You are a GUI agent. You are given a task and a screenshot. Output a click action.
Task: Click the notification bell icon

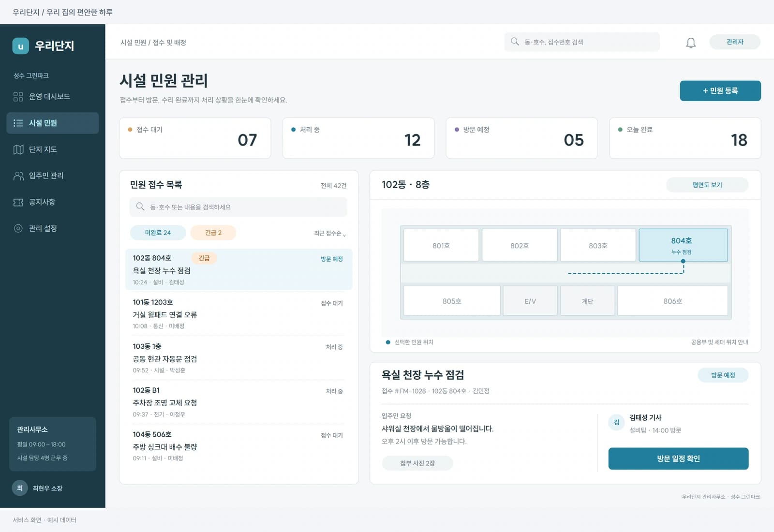click(x=691, y=43)
